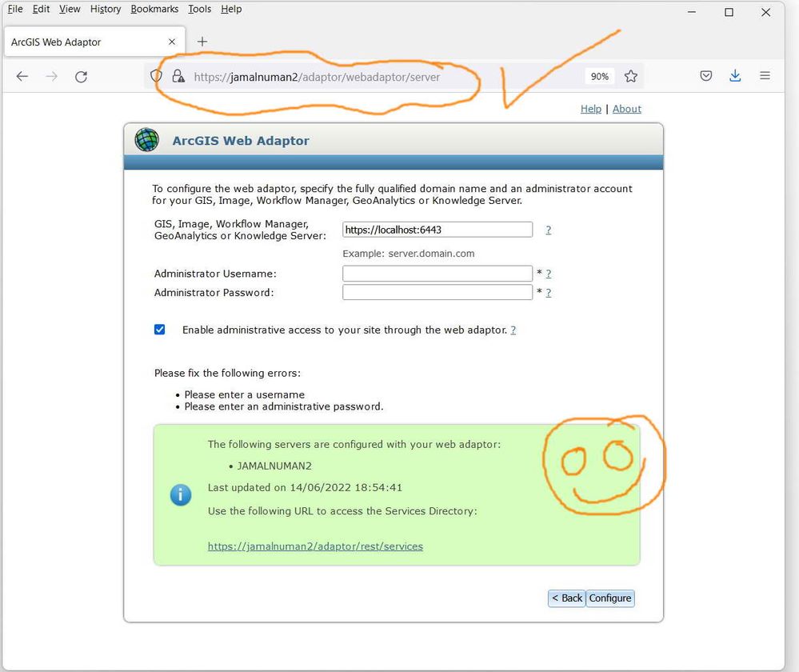Screen dimensions: 799x672
Task: Click the 90% zoom level indicator
Action: (x=599, y=77)
